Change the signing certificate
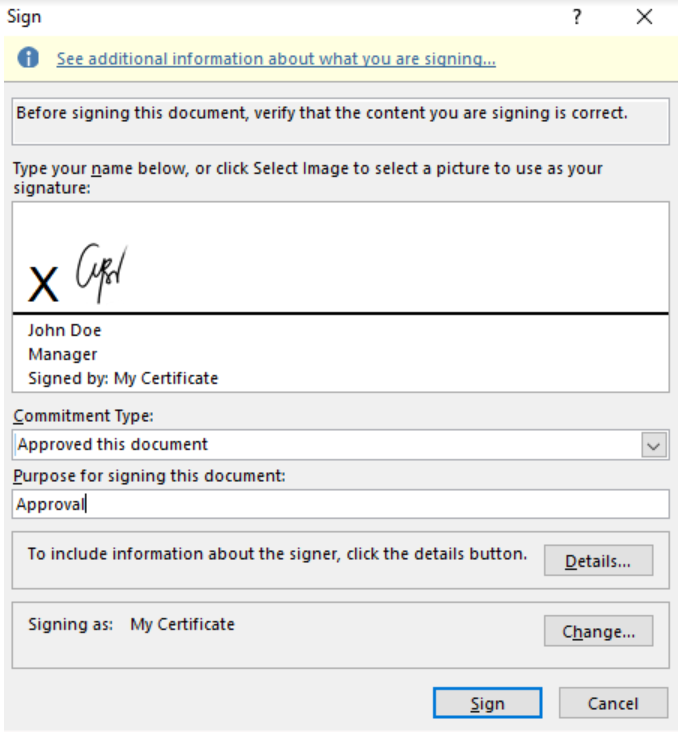The height and width of the screenshot is (732, 678). 598,631
